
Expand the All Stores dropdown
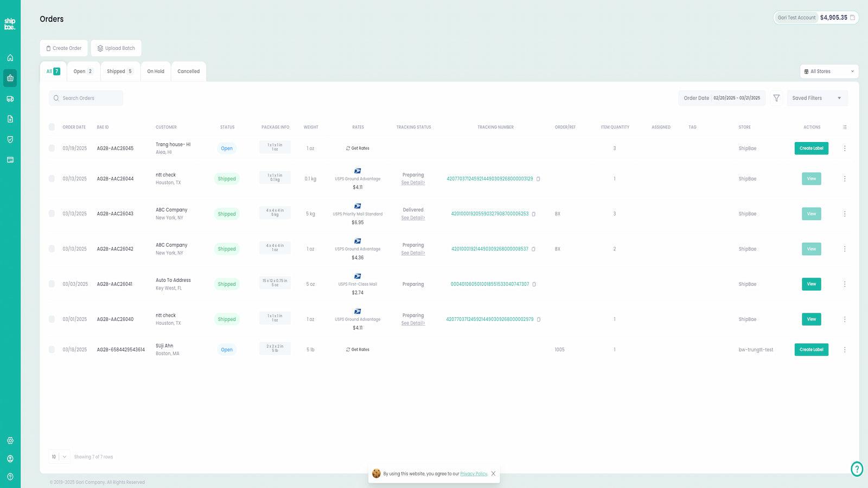(829, 72)
